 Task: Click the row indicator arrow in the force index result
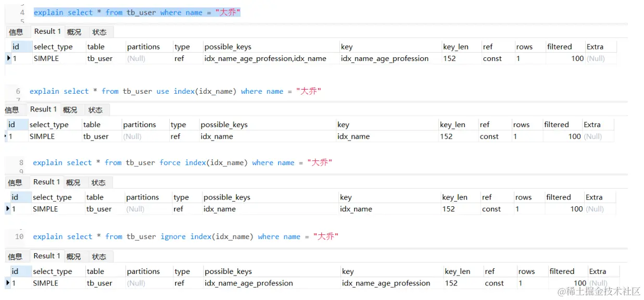8,209
